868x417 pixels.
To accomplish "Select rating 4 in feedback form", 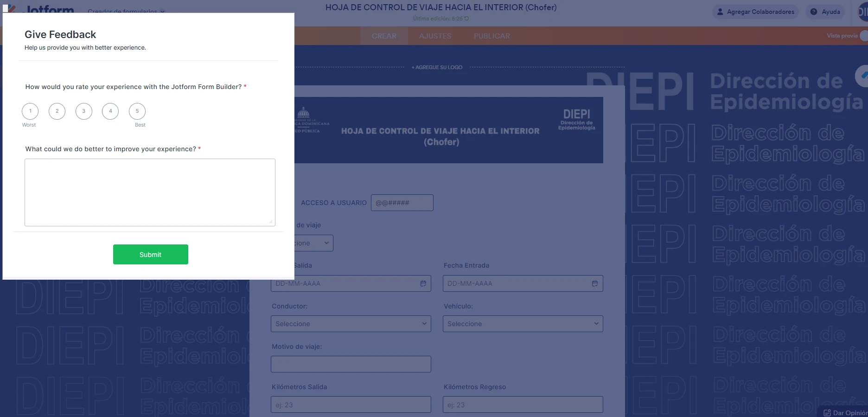I will point(110,111).
